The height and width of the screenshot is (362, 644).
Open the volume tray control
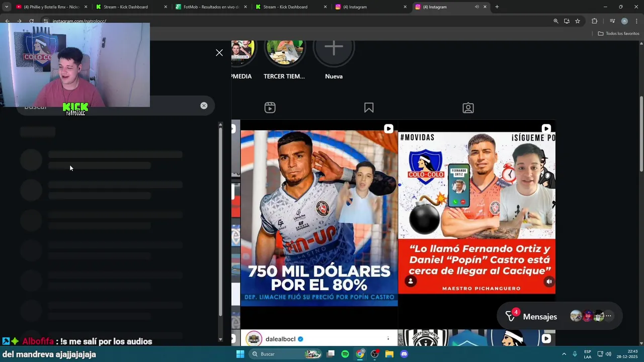coord(608,354)
